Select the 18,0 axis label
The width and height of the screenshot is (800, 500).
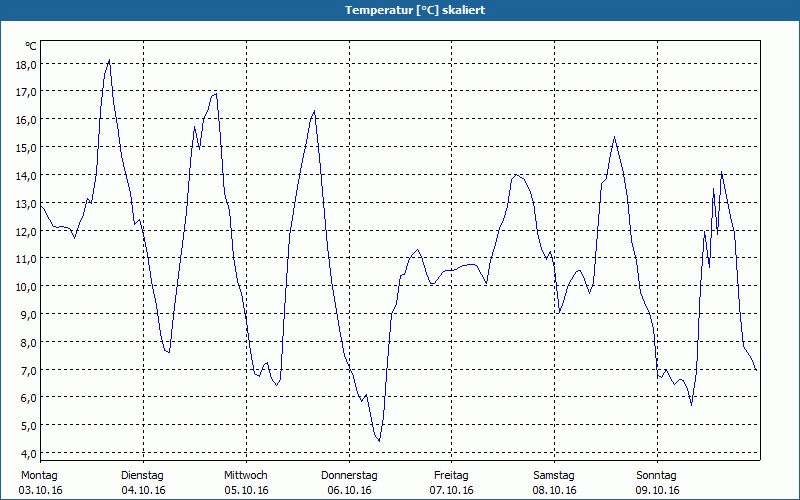[26, 64]
